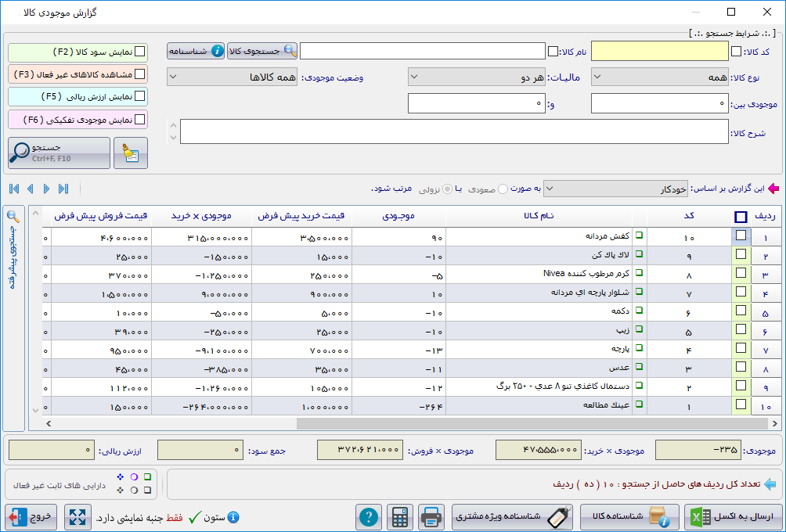
Task: Click the green square legend icon
Action: point(147,477)
